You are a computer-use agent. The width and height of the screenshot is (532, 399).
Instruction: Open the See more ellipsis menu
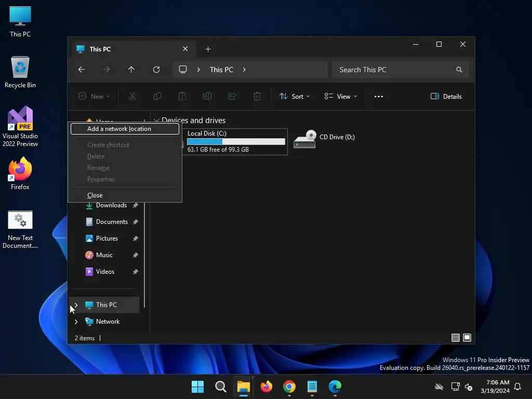point(379,96)
